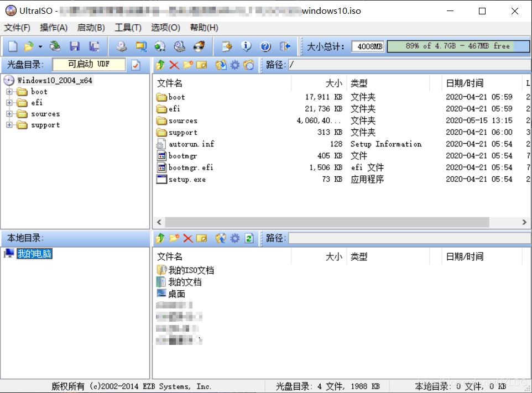Click the scroll right arrow in disc pane
This screenshot has height=393, width=532.
click(524, 222)
